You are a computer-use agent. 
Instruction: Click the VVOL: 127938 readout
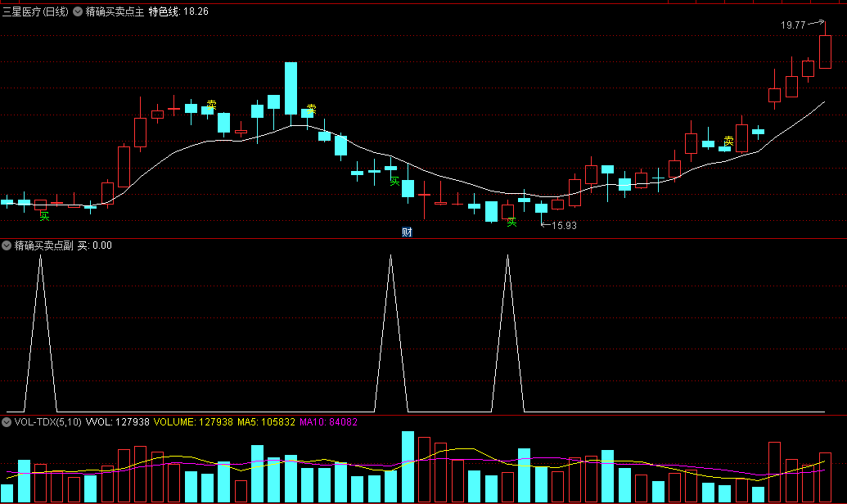pyautogui.click(x=117, y=422)
